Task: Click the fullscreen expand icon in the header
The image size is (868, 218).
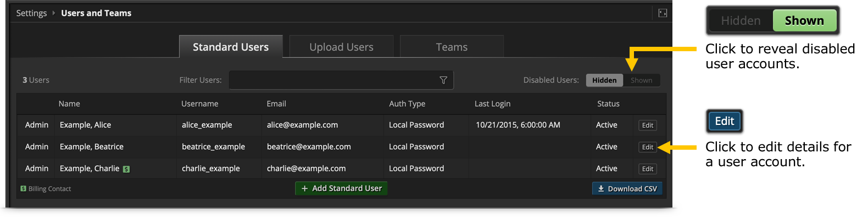Action: click(663, 13)
